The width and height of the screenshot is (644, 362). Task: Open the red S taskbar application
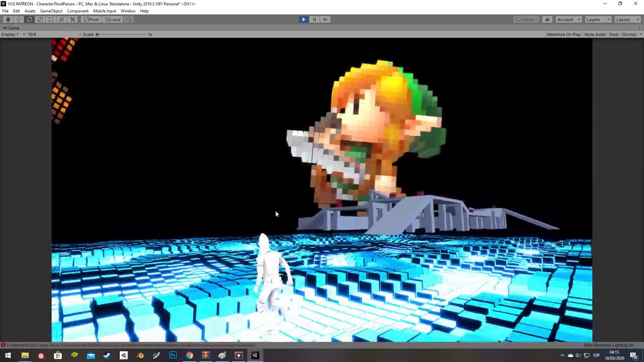[x=41, y=355]
